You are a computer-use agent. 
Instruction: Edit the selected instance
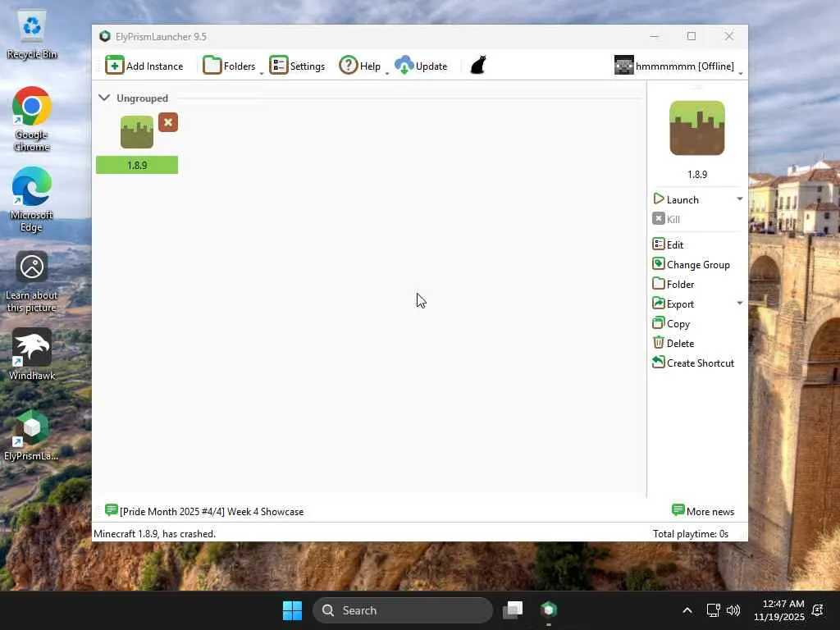tap(668, 244)
